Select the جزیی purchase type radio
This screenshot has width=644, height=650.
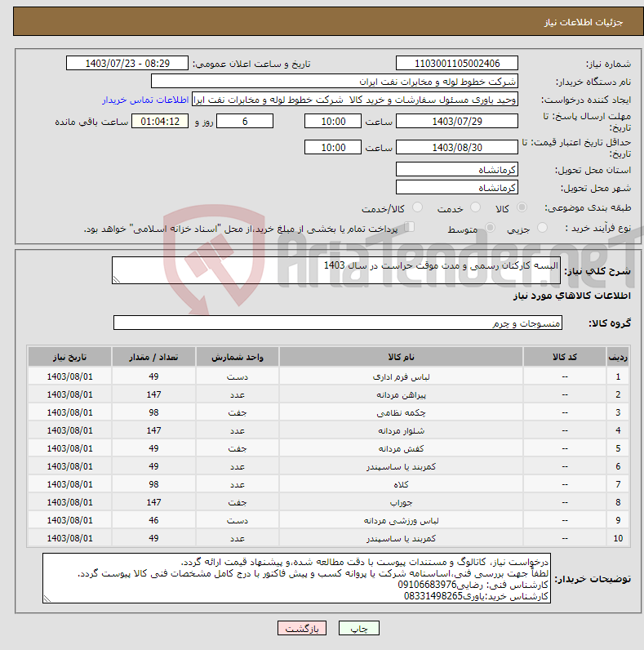tap(542, 228)
